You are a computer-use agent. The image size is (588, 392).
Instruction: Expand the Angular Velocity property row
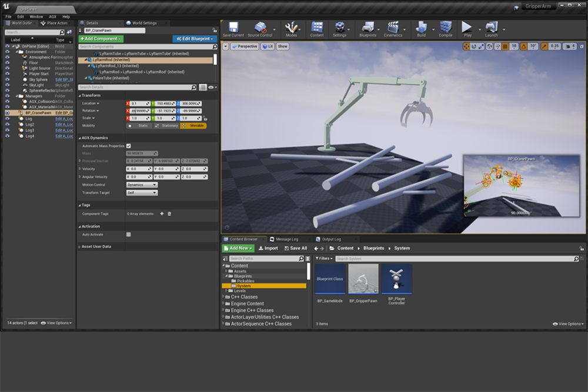coord(79,176)
